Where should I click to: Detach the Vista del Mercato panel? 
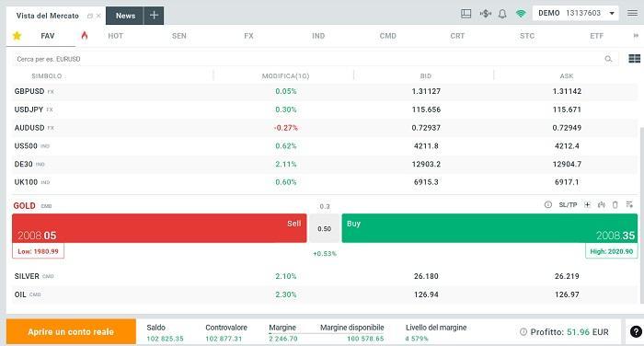tap(90, 16)
